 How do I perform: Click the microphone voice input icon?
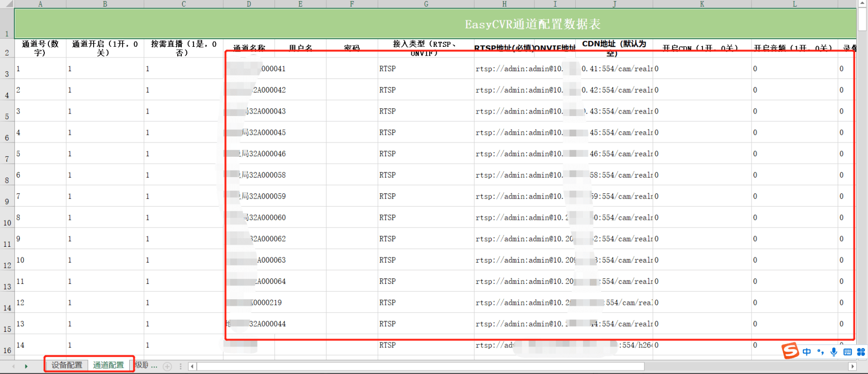click(834, 352)
